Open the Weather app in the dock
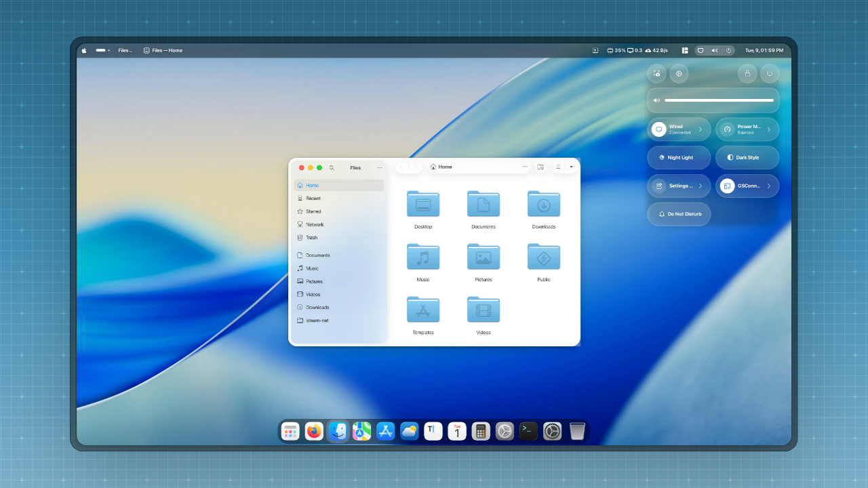 tap(409, 431)
